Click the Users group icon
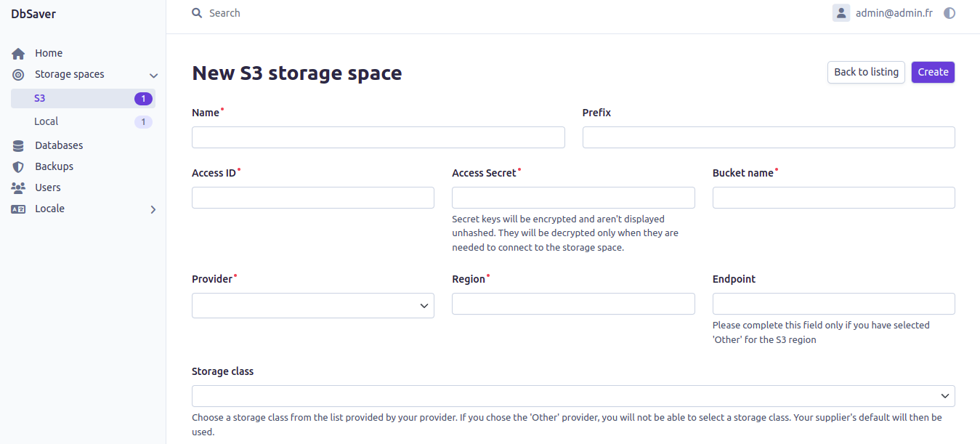The width and height of the screenshot is (980, 444). click(x=18, y=187)
